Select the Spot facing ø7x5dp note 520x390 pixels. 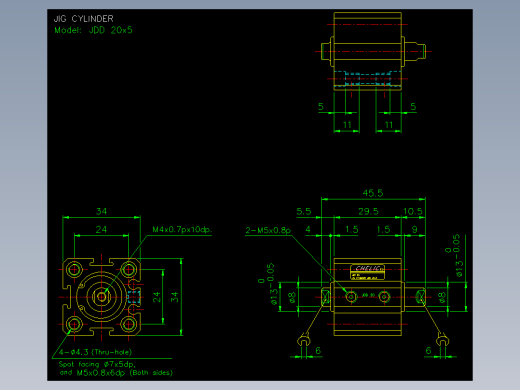pyautogui.click(x=97, y=364)
